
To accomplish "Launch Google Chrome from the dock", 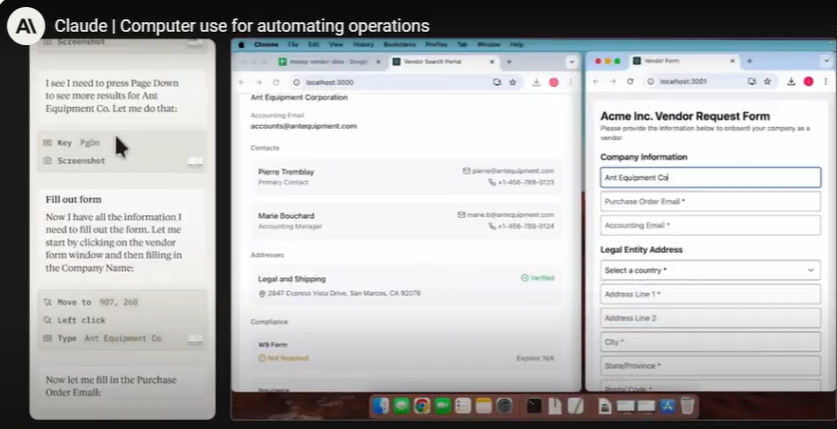I will coord(422,406).
